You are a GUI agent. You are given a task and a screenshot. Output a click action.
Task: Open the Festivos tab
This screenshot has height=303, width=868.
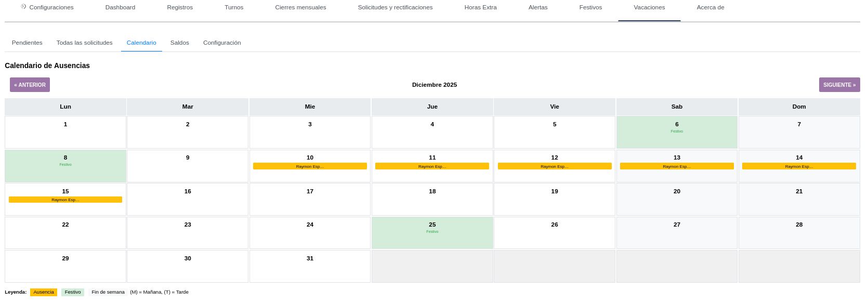pyautogui.click(x=590, y=7)
